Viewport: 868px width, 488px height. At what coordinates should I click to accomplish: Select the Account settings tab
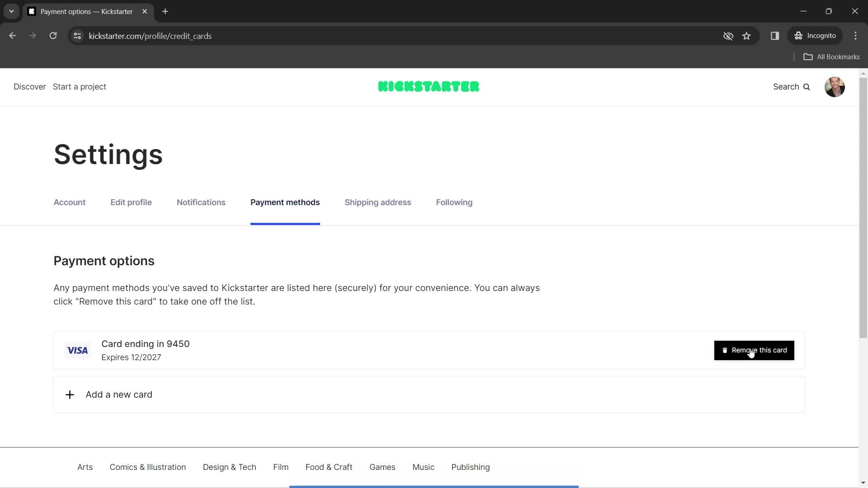coord(70,202)
